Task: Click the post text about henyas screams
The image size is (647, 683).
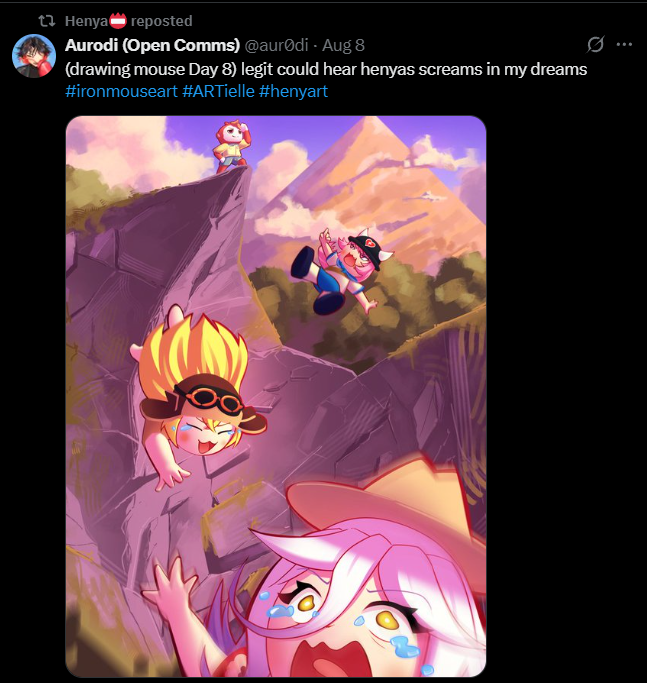Action: click(x=326, y=69)
